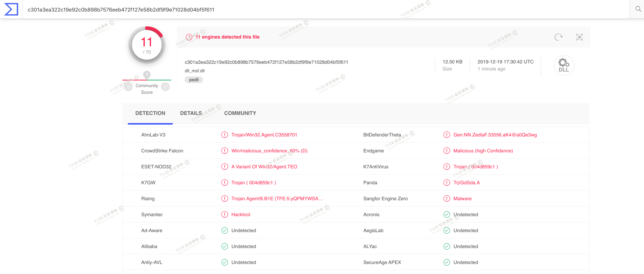Click the Trojan/Win32.Agent.C3558701 detection result

[x=264, y=135]
